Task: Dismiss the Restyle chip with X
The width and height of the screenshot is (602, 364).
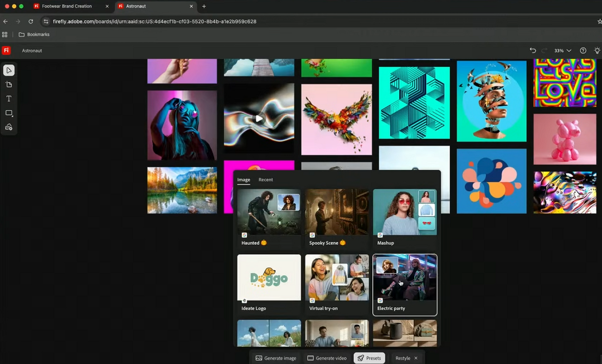Action: 416,358
